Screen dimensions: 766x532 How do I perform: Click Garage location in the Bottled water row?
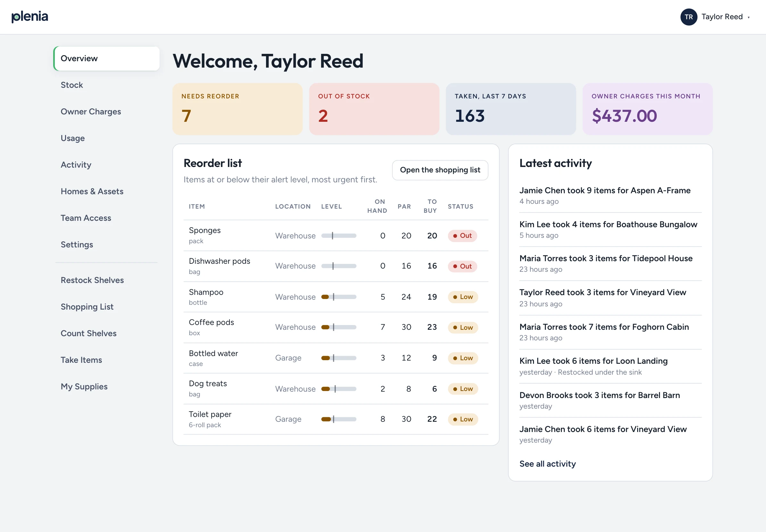tap(288, 358)
